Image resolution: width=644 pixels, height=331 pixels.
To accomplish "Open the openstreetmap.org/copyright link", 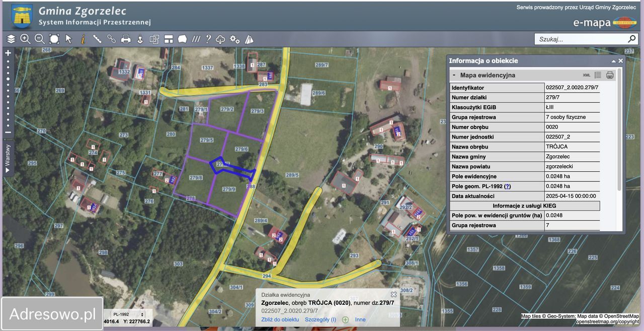I will point(608,321).
